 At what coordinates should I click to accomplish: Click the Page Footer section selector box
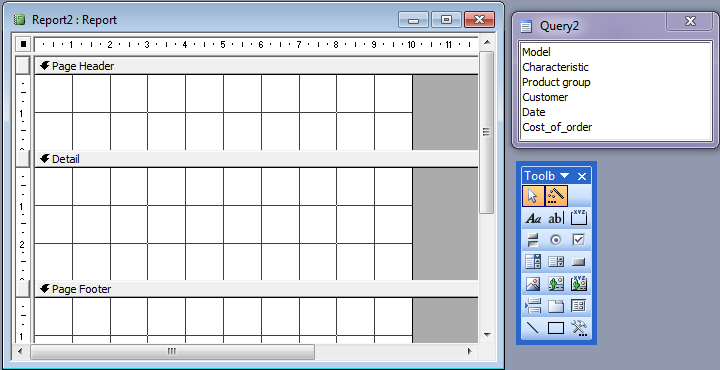tap(23, 289)
